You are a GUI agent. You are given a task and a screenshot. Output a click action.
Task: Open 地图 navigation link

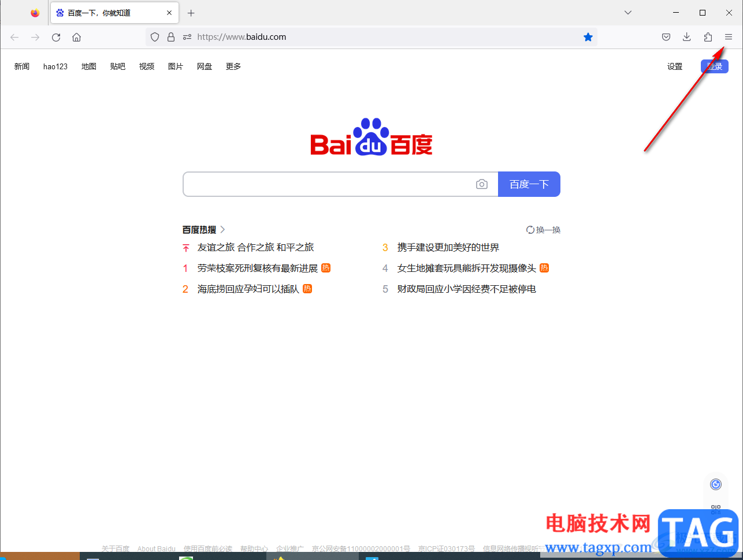[x=89, y=66]
